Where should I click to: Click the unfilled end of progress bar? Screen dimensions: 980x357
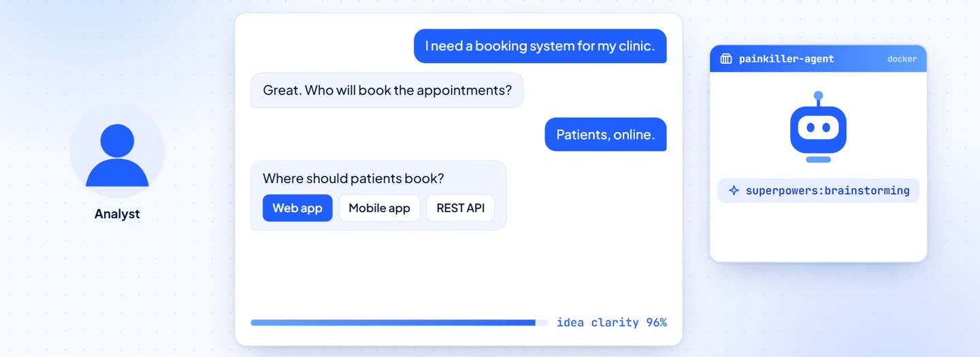[542, 322]
